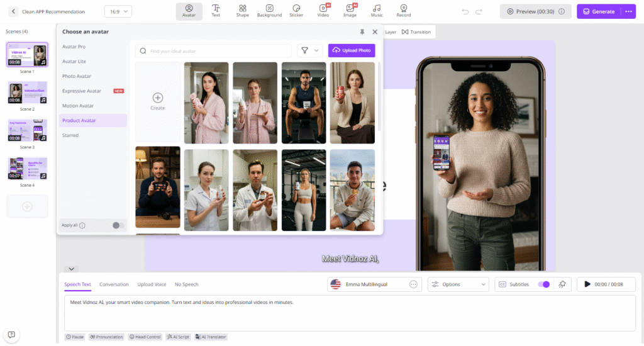Open the avatar filter dropdown

point(309,50)
